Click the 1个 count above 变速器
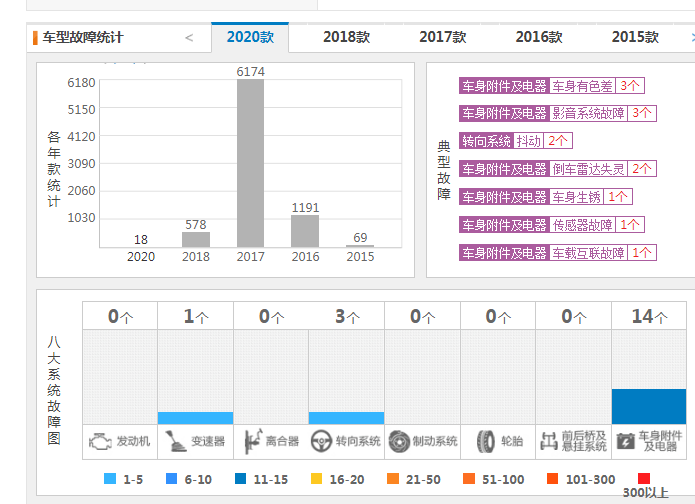 196,316
